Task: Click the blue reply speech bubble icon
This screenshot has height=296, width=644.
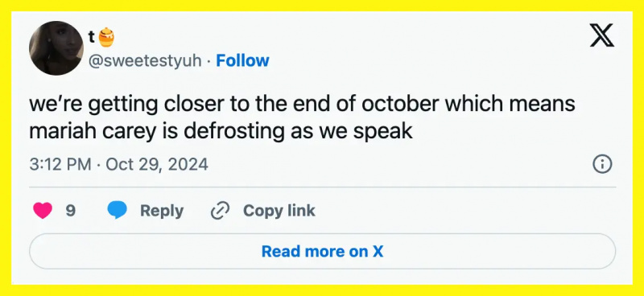Action: pos(118,211)
